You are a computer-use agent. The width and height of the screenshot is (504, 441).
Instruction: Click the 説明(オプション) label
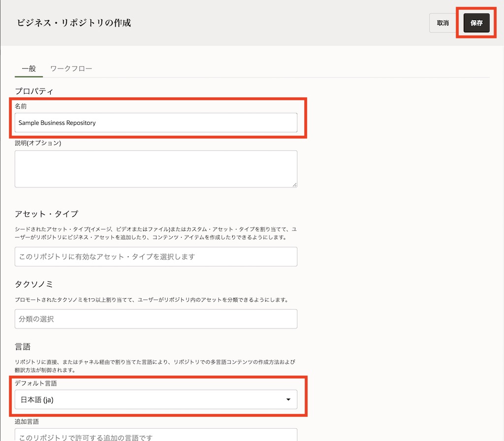pos(38,143)
